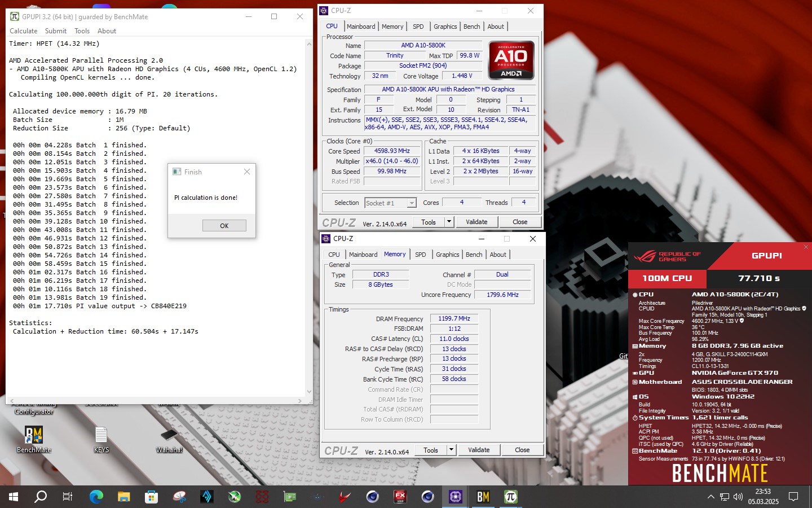Open the network tray icon
Screen dimensions: 812x508
click(725, 497)
